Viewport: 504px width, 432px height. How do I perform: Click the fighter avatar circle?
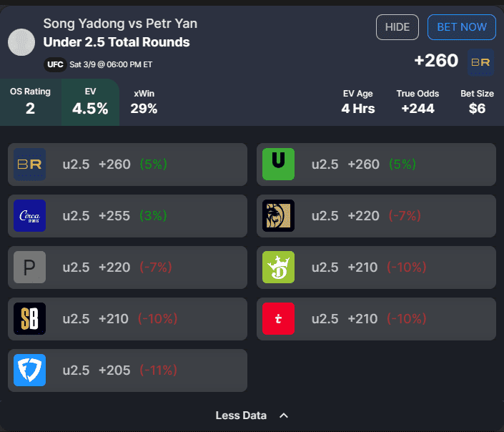21,42
